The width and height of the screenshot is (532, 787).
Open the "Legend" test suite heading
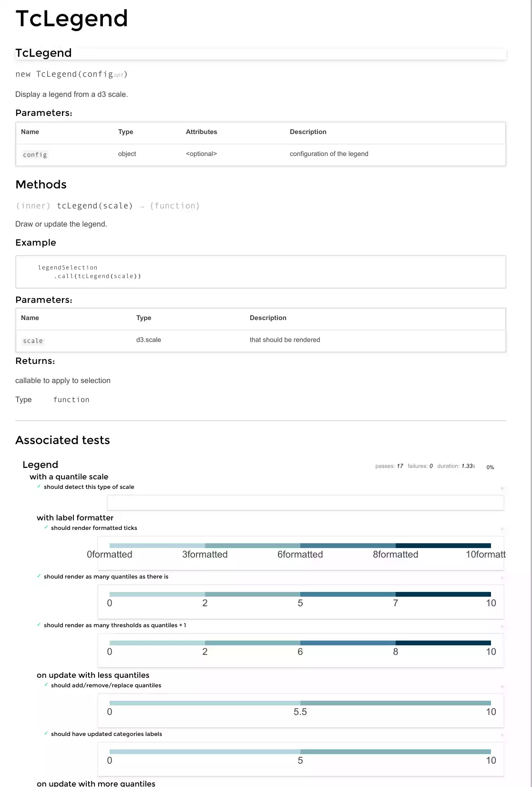tap(40, 465)
